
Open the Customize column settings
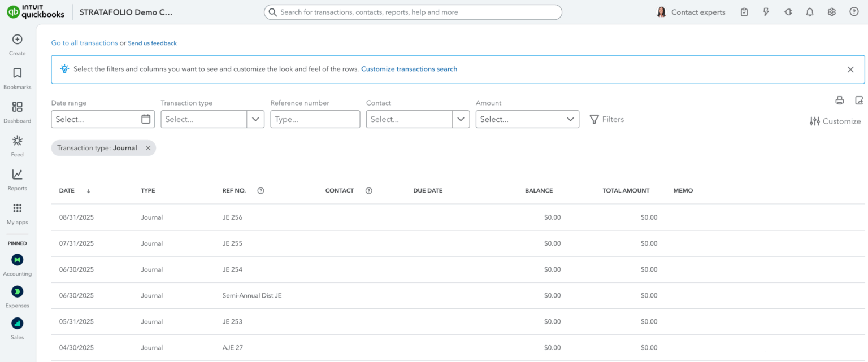pyautogui.click(x=835, y=121)
